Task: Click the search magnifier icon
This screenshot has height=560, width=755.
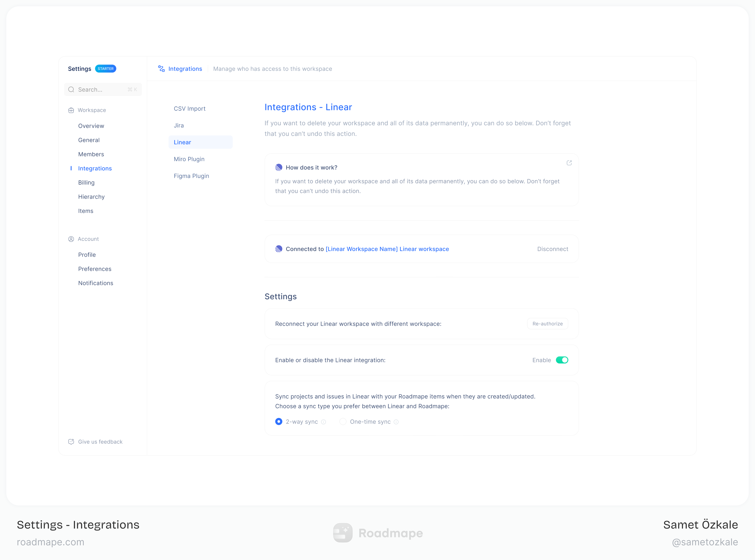Action: pyautogui.click(x=71, y=90)
